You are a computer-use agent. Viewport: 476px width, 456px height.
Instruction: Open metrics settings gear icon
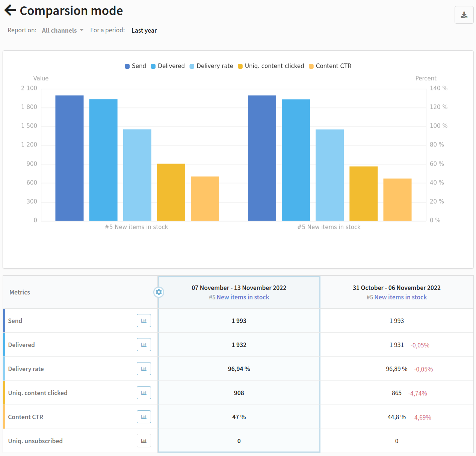point(159,292)
